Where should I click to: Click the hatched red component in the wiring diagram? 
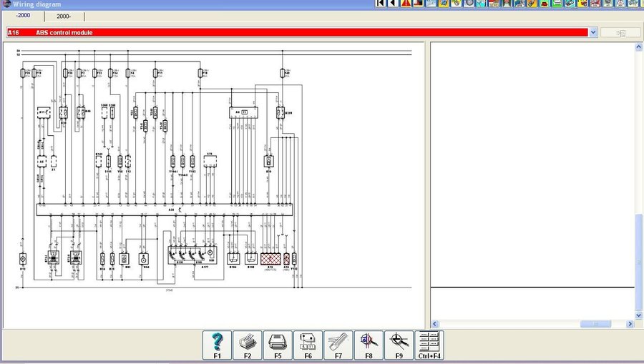click(270, 259)
